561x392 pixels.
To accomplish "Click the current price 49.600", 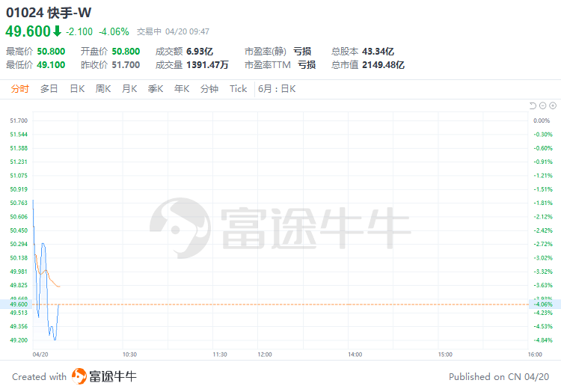I will [x=28, y=31].
